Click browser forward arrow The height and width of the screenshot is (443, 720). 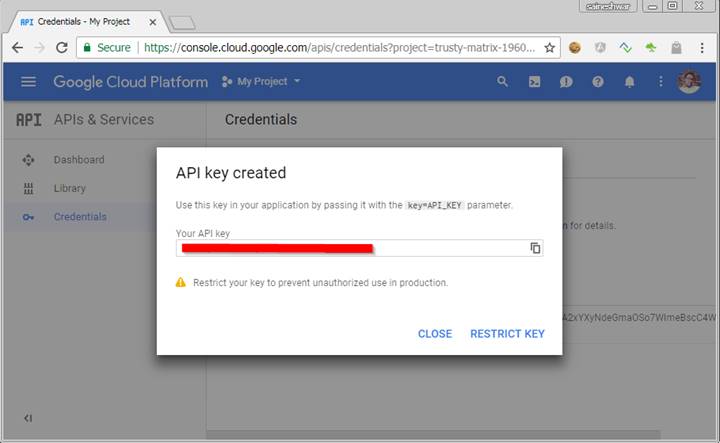pos(39,47)
